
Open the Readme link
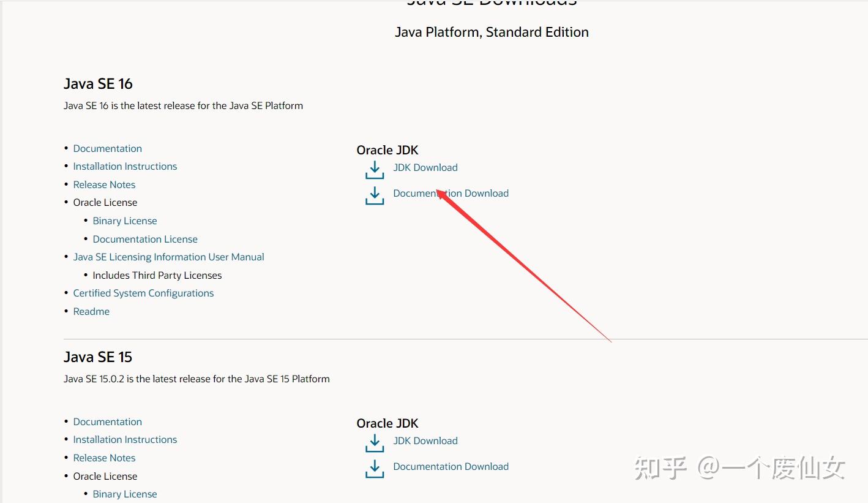coord(91,311)
